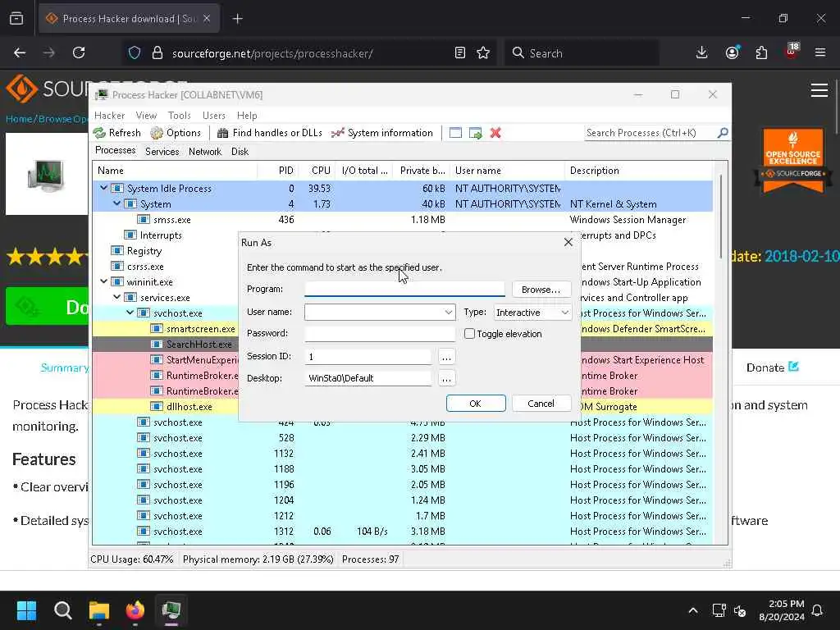840x630 pixels.
Task: Switch to the Disk tab
Action: 240,152
